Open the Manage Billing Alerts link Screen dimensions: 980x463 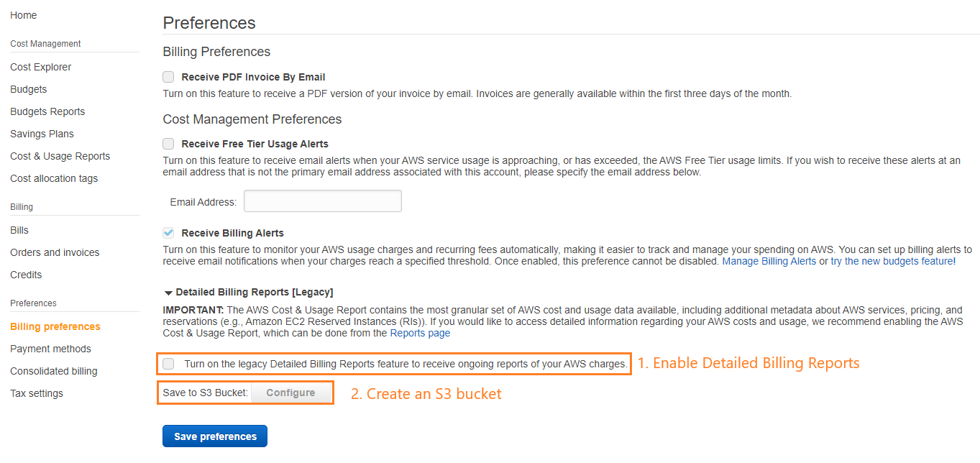click(769, 261)
